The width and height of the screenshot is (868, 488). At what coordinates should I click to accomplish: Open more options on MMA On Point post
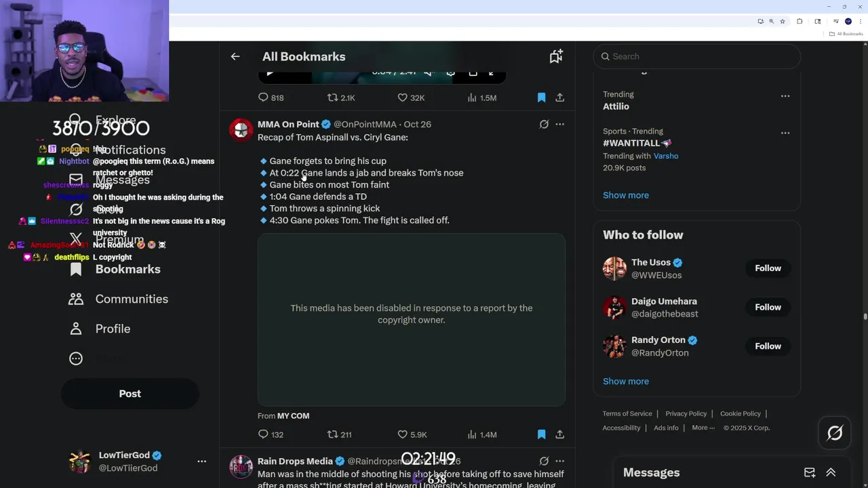(x=559, y=124)
